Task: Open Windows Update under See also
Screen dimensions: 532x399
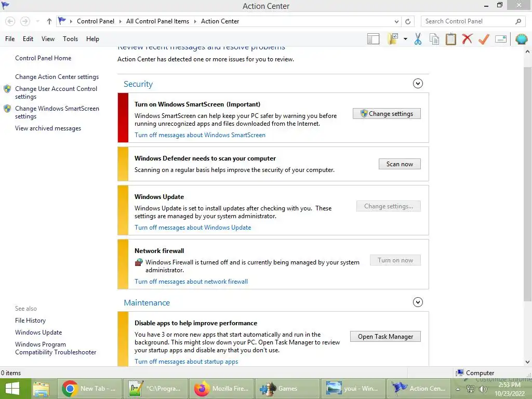Action: (38, 332)
